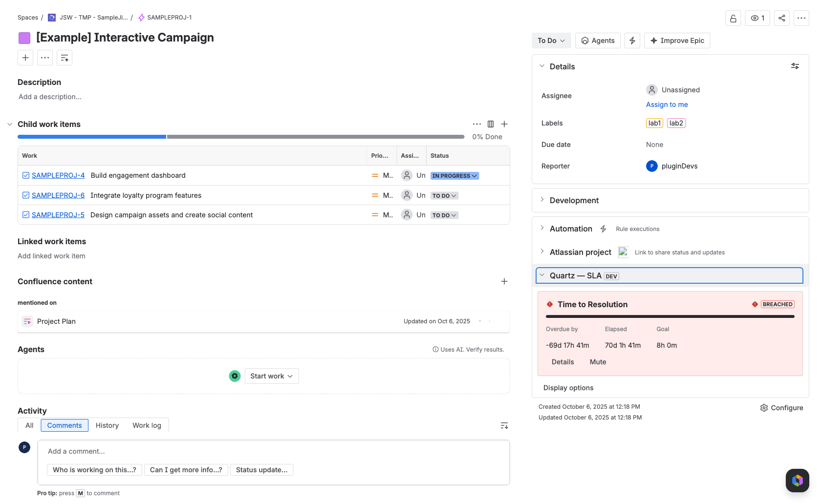Switch to the All activity tab
This screenshot has width=821, height=504.
click(x=29, y=425)
